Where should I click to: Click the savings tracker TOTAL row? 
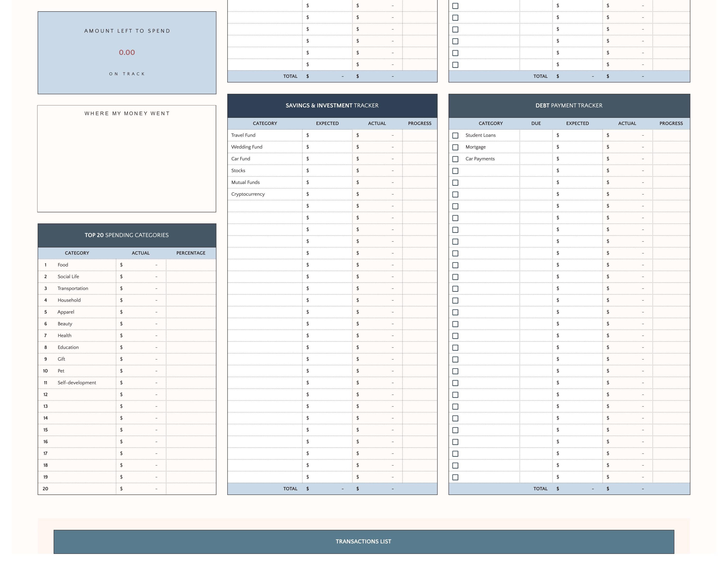(x=332, y=489)
